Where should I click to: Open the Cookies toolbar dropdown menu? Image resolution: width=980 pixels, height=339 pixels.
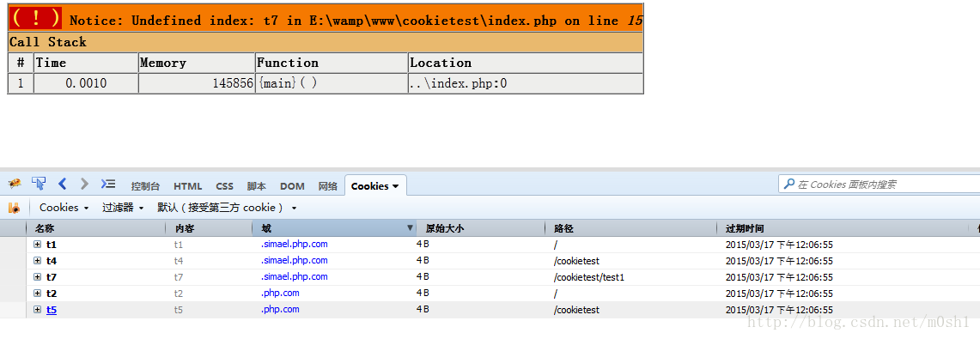64,208
